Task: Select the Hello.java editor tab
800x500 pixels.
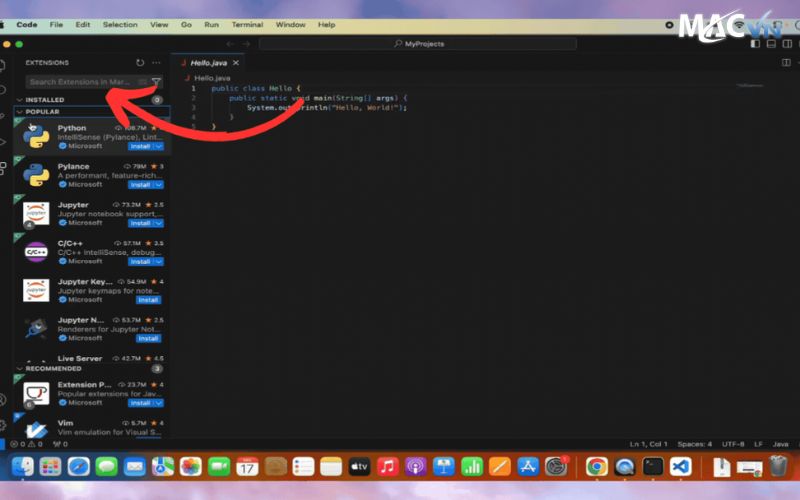Action: [208, 63]
